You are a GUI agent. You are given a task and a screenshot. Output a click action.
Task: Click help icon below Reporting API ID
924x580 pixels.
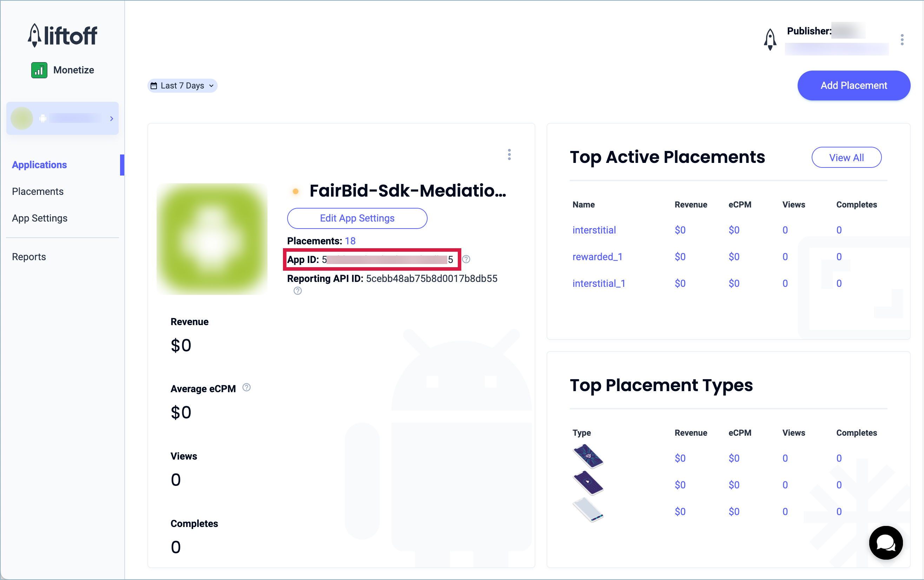click(298, 291)
